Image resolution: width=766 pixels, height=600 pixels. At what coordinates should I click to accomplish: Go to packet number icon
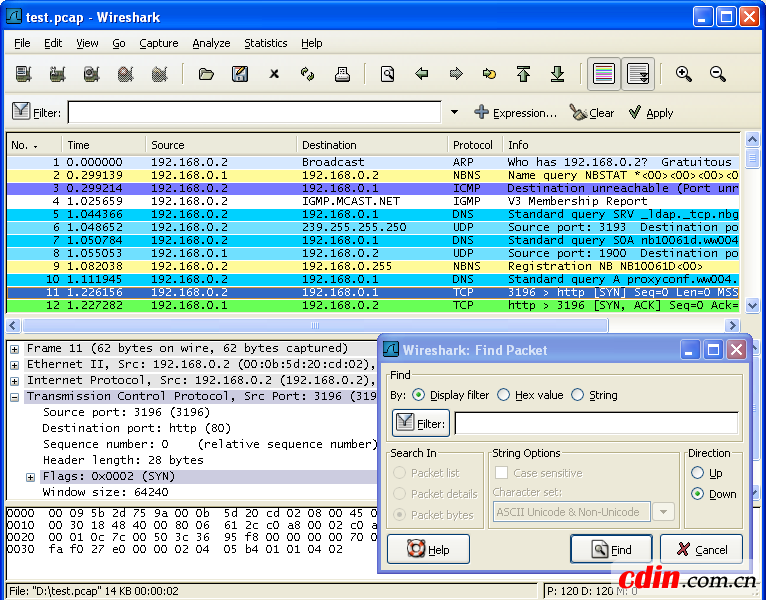coord(489,74)
